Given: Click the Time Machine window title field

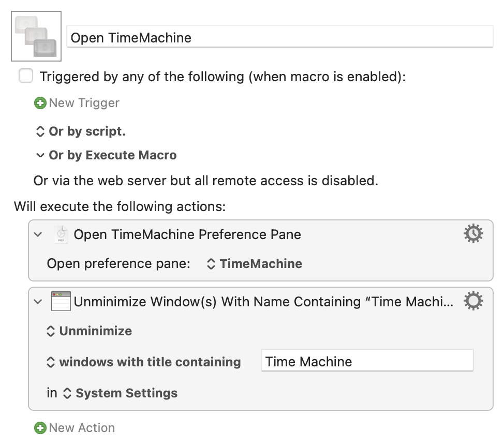Looking at the screenshot, I should (x=367, y=361).
